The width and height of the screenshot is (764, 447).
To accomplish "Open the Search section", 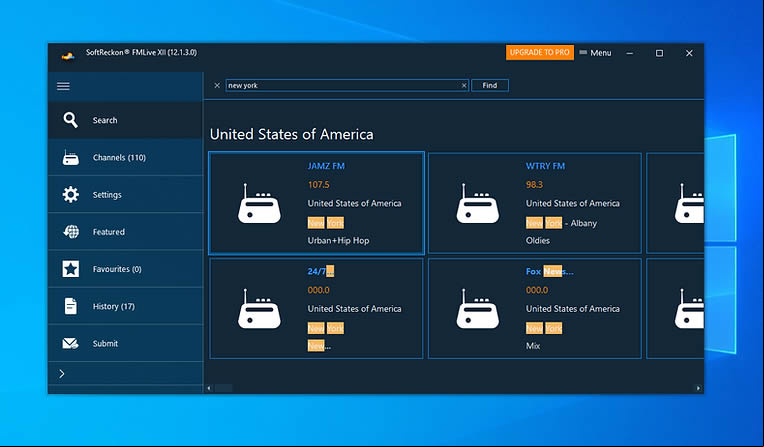I will [x=126, y=120].
